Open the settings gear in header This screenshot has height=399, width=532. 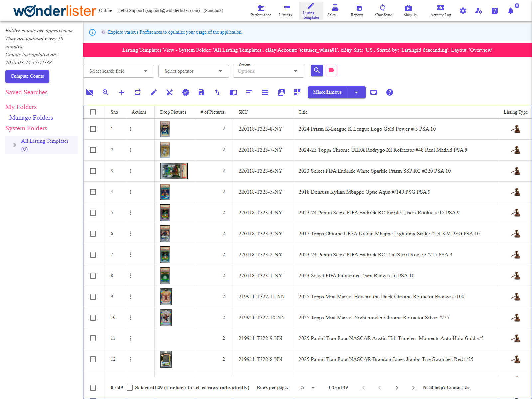[x=463, y=11]
